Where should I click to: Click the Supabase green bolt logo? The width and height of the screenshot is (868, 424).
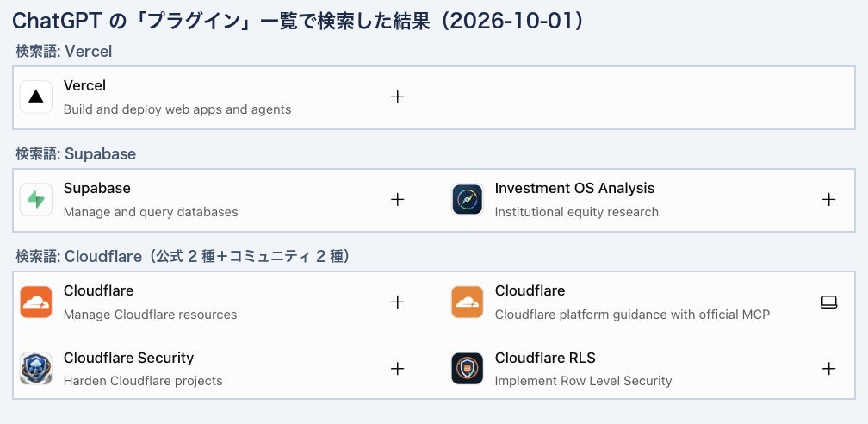[36, 200]
